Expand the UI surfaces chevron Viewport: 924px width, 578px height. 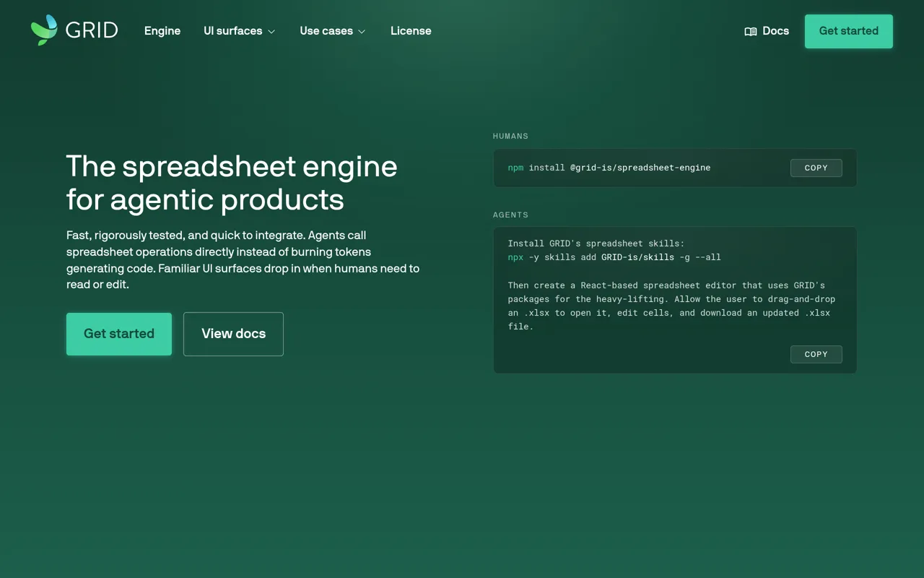click(x=271, y=32)
